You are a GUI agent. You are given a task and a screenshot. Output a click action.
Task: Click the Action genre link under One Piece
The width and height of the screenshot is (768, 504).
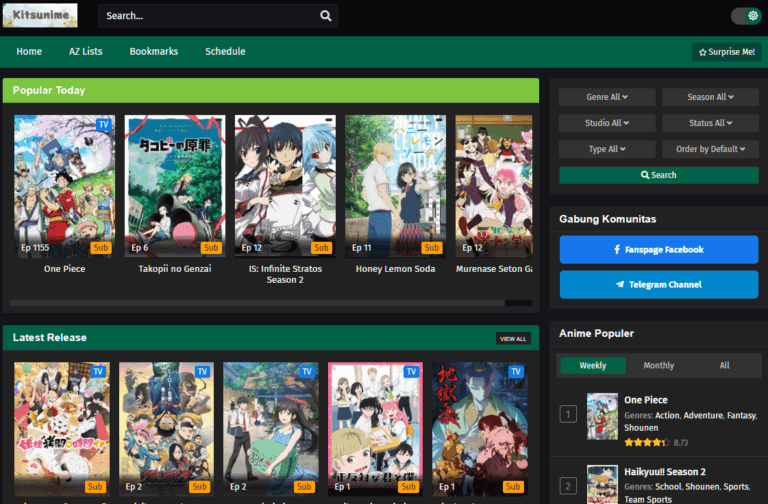tap(667, 415)
